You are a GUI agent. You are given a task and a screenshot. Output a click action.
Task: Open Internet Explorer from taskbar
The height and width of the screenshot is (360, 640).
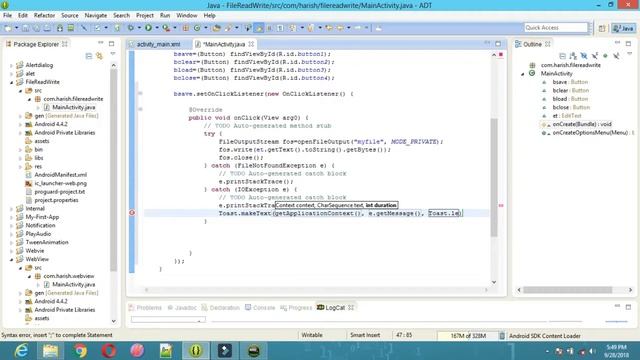[x=21, y=351]
